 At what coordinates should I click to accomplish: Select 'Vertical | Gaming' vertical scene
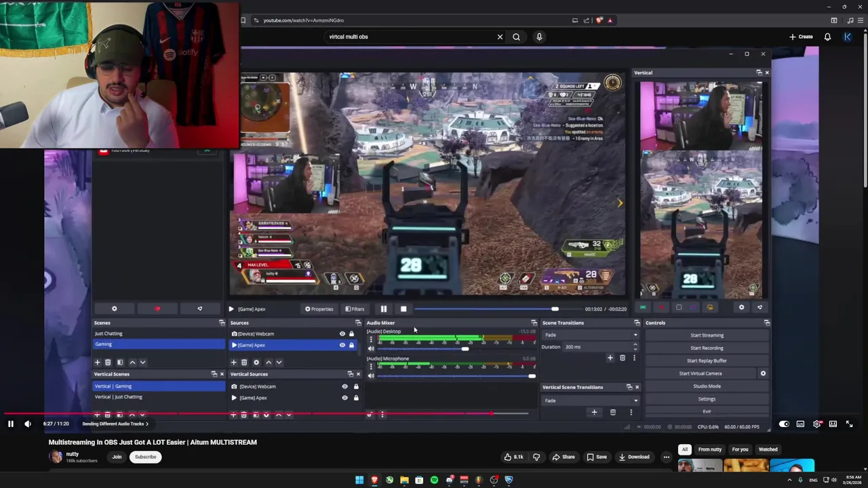coord(159,386)
